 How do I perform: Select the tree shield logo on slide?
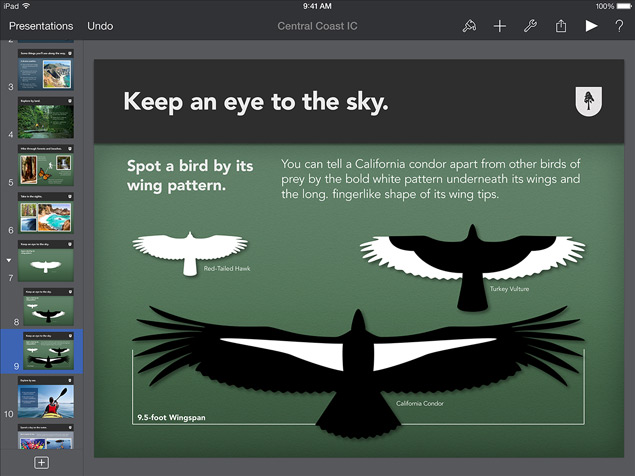tap(588, 101)
